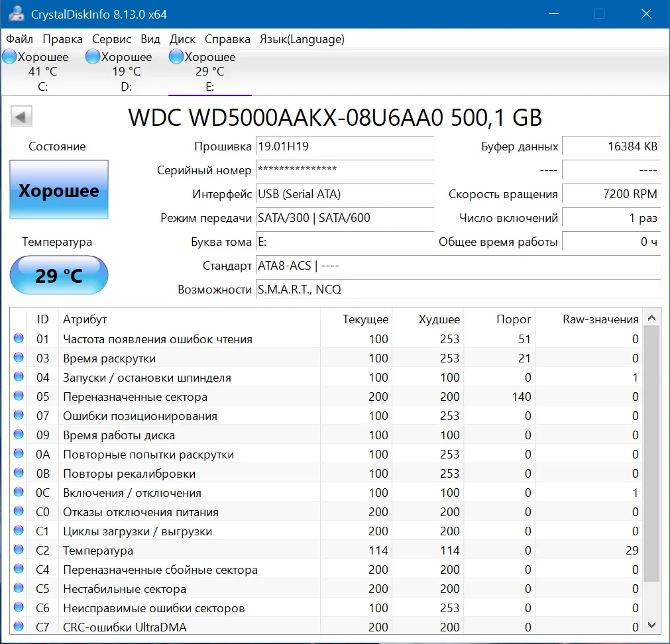Click the masked serial number field
The image size is (670, 644).
click(x=345, y=170)
